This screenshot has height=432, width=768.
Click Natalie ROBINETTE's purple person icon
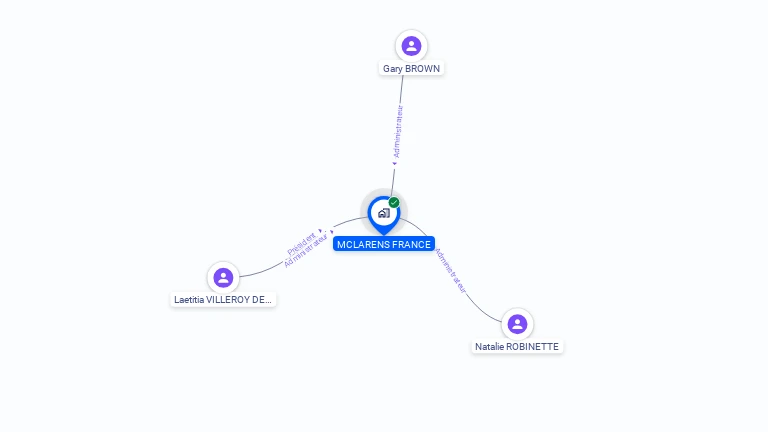tap(517, 324)
